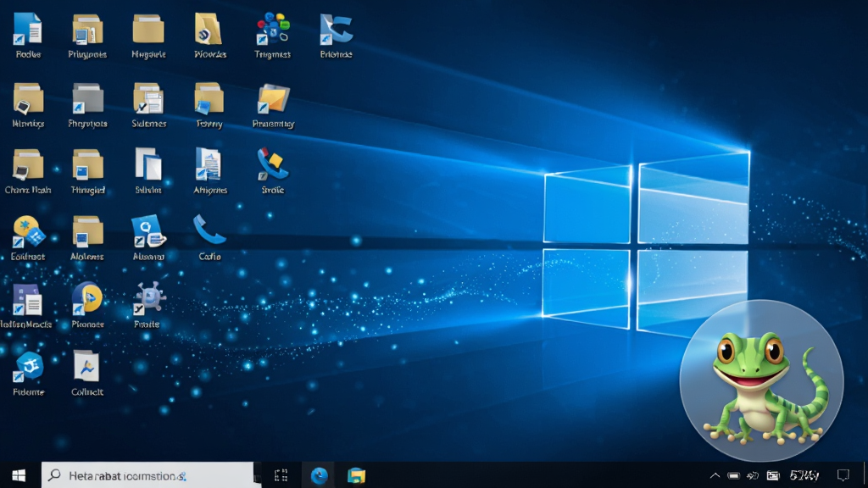Viewport: 868px width, 488px height.
Task: Launch Microsoft Edge from the taskbar
Action: tap(320, 475)
